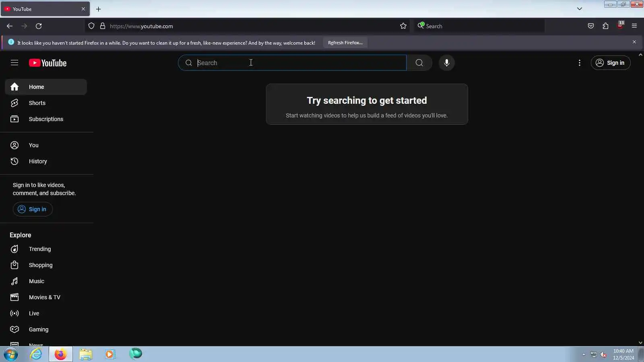This screenshot has width=644, height=362.
Task: Open the YouTube guide hamburger menu
Action: [14, 63]
